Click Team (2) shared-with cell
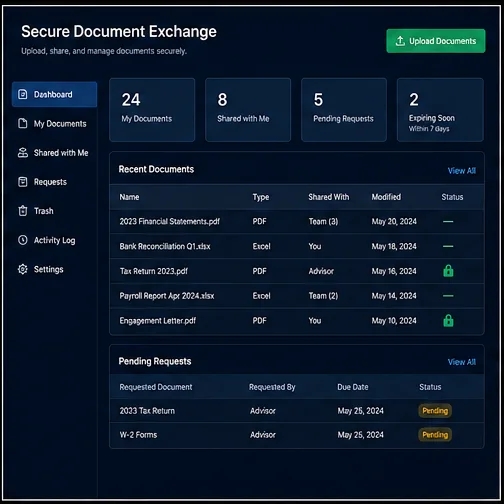504x504 pixels. 323,296
